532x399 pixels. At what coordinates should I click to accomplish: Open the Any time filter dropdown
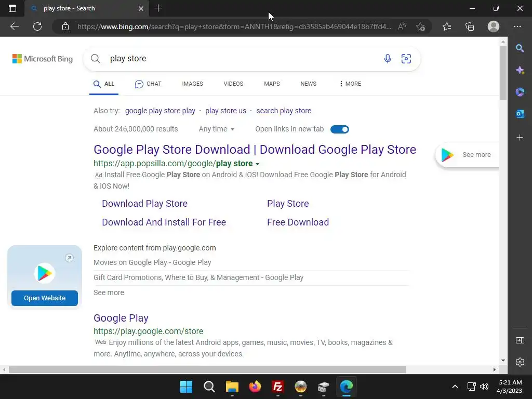(217, 129)
